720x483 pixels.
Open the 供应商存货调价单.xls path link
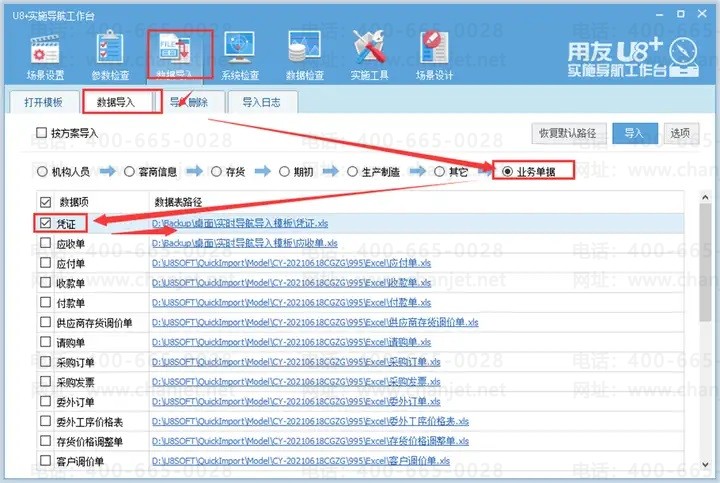pos(315,322)
